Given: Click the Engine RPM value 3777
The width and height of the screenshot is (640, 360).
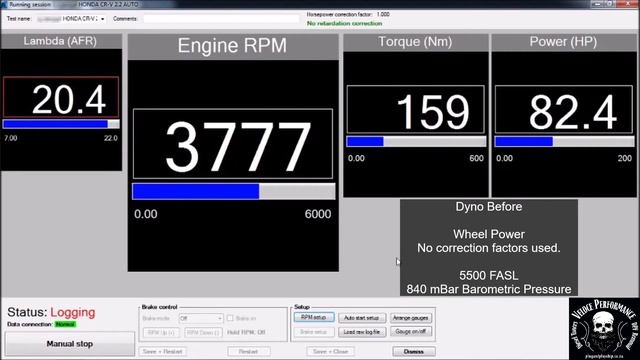Looking at the screenshot, I should (238, 147).
